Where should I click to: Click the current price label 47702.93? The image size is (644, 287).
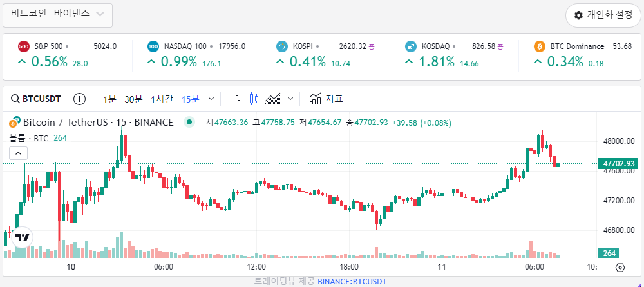[x=619, y=164]
